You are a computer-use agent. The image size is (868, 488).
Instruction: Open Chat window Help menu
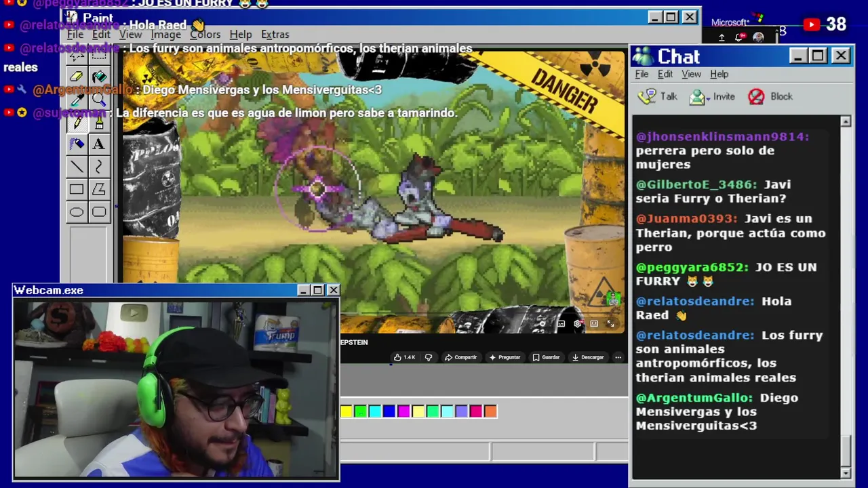719,74
